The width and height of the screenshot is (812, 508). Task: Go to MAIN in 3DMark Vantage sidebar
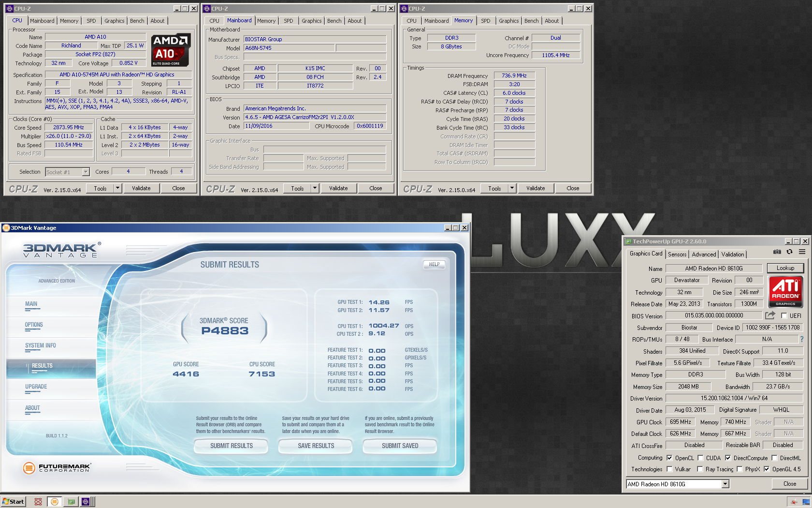31,304
